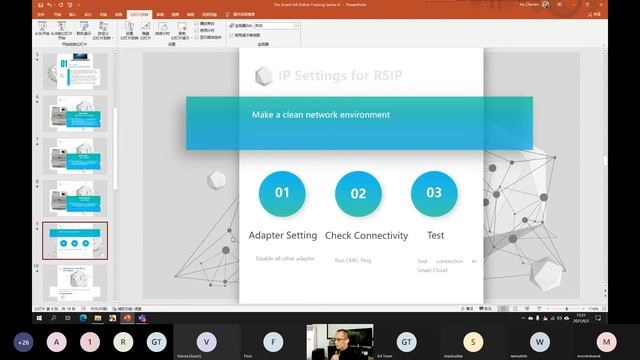Viewport: 640px width, 360px height.
Task: Click the status bar zoom slider
Action: [567, 309]
